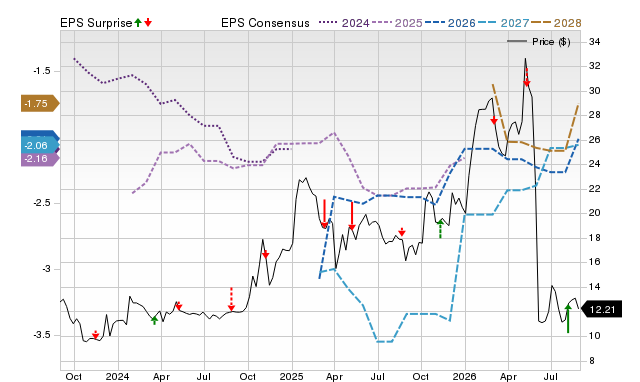Viewport: 640px width, 382px height.
Task: Click the 2025 EPS consensus legend entry
Action: pyautogui.click(x=397, y=23)
